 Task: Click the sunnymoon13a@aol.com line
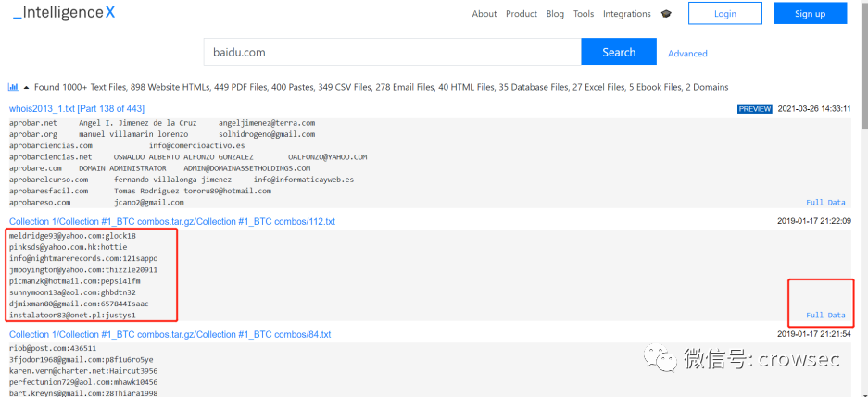click(x=72, y=292)
